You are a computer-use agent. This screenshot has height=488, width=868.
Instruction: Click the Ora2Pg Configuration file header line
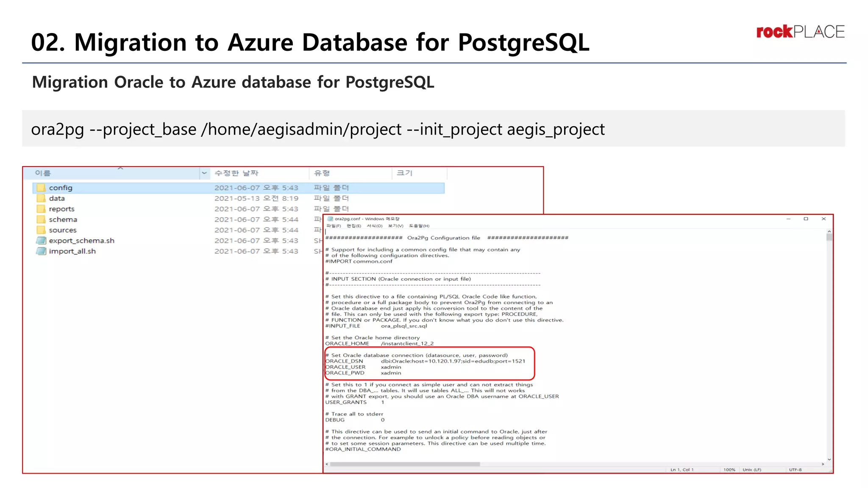pyautogui.click(x=447, y=238)
